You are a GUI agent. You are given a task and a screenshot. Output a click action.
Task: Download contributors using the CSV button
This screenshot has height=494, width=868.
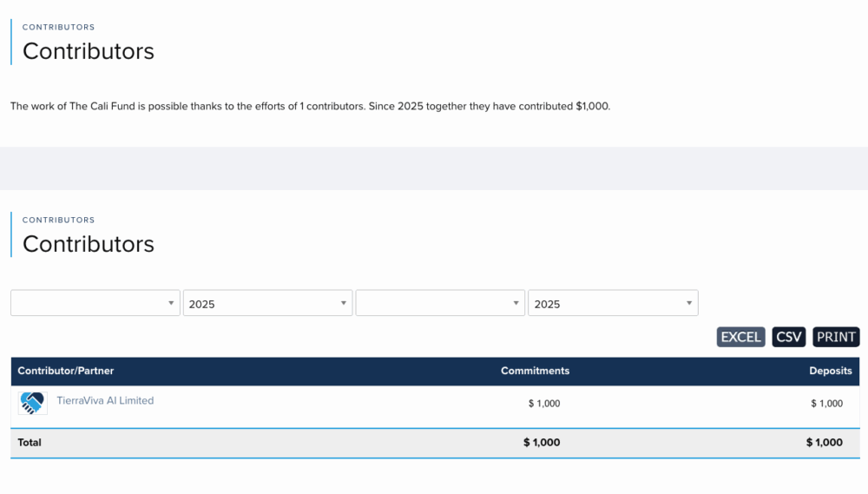(x=789, y=337)
